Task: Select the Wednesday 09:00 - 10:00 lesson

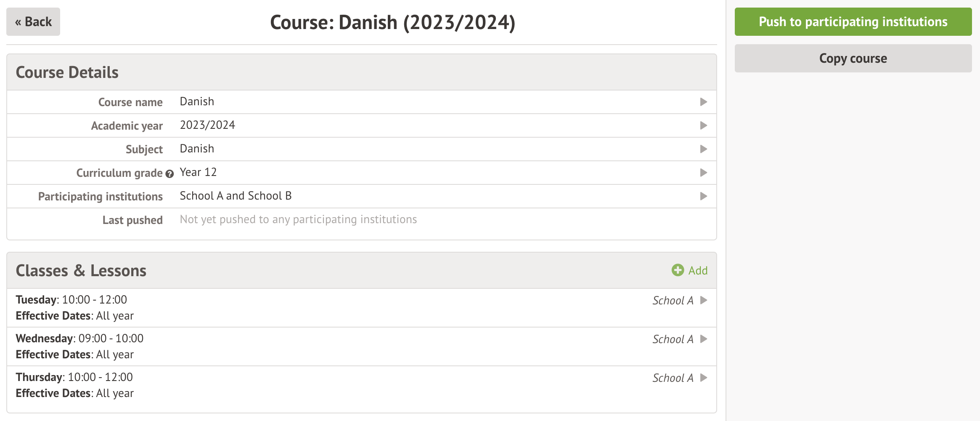Action: point(101,338)
